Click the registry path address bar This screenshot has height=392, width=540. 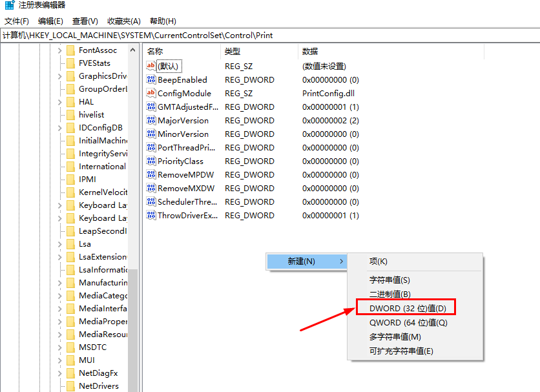coord(194,36)
